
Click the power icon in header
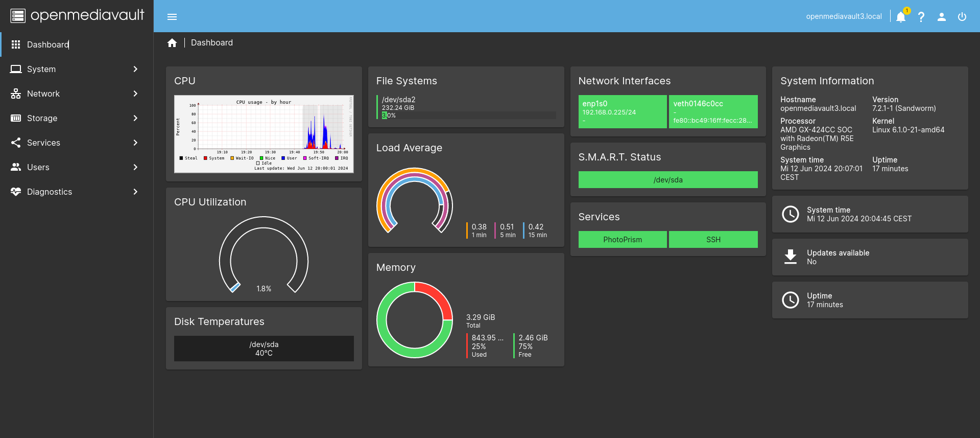962,17
